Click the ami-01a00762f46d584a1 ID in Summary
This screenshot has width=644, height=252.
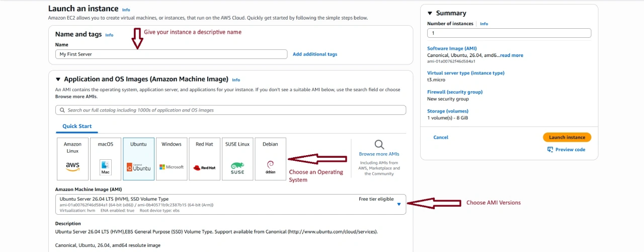point(451,61)
